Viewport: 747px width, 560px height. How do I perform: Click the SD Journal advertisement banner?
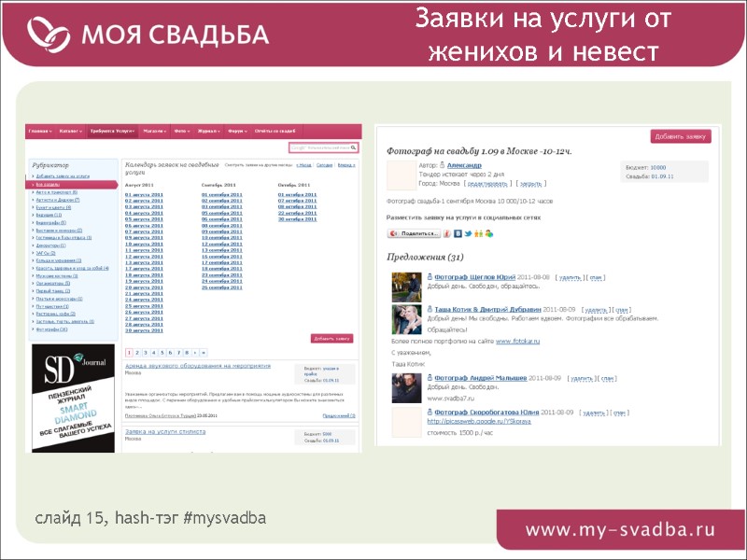(74, 399)
